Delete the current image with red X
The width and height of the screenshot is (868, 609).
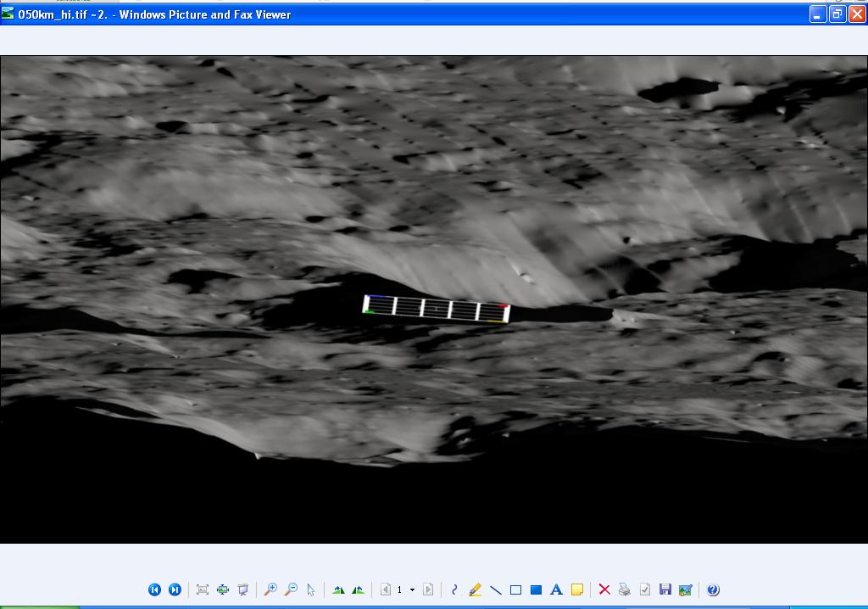coord(604,589)
